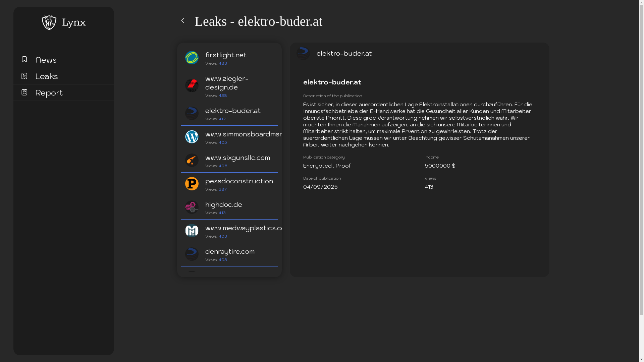Click the blue progress underline below www.ziegler-design.de
644x362 pixels.
(229, 102)
